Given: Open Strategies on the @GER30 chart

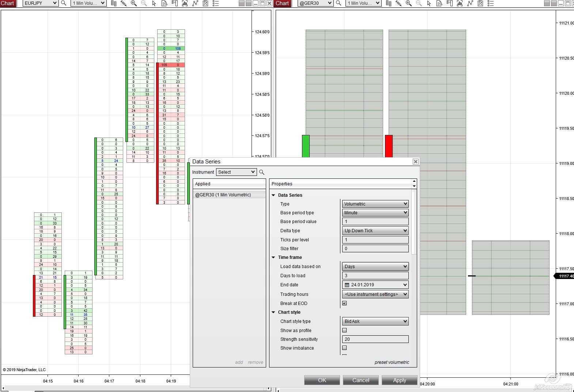Looking at the screenshot, I should (x=480, y=3).
